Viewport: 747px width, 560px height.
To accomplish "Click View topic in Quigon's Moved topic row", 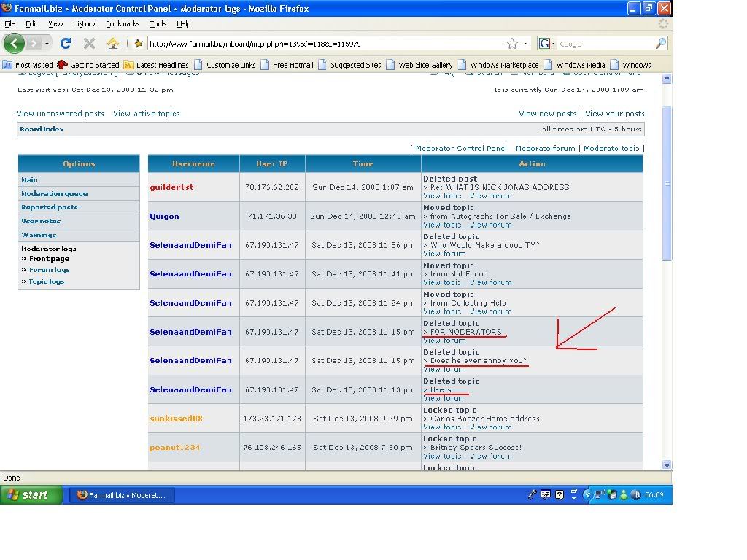I will tap(442, 225).
